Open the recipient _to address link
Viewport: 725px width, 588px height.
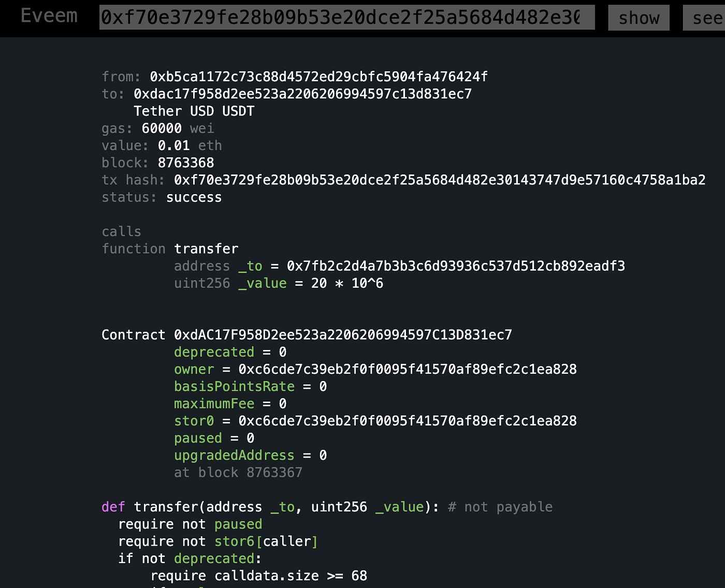tap(456, 266)
